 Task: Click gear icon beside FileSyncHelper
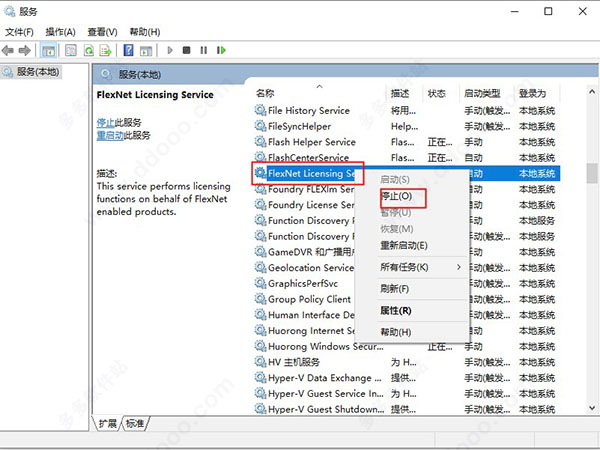260,126
